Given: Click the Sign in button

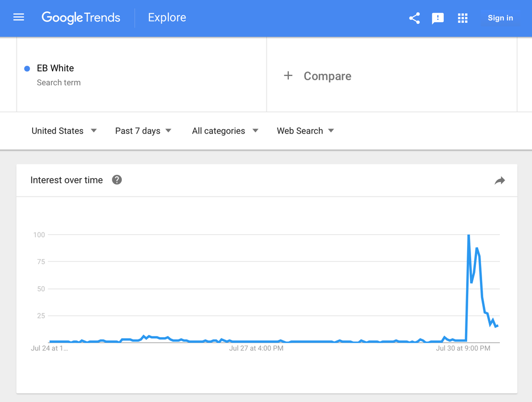Looking at the screenshot, I should (x=500, y=18).
